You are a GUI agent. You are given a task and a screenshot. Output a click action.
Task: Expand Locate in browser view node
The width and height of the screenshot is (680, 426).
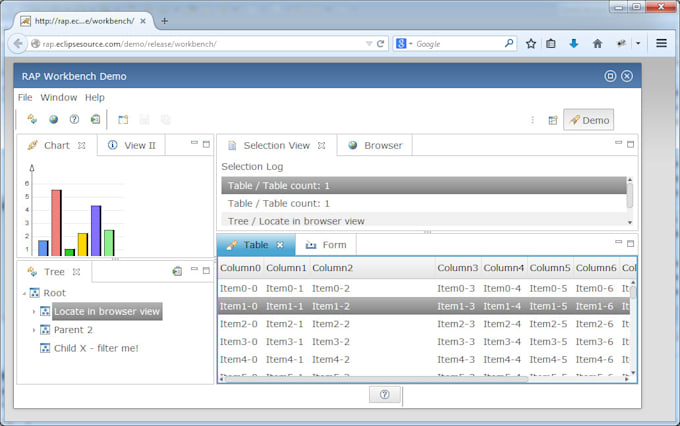click(x=34, y=311)
